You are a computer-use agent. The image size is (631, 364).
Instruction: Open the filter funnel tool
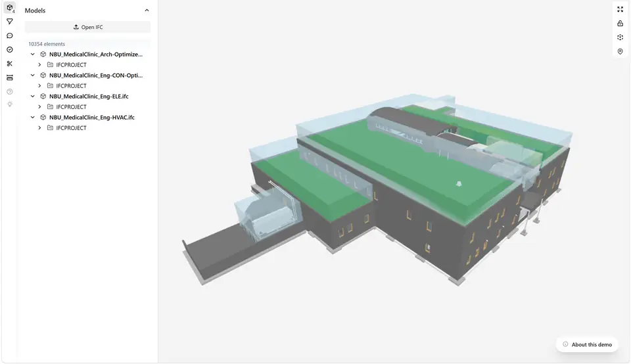pyautogui.click(x=10, y=21)
